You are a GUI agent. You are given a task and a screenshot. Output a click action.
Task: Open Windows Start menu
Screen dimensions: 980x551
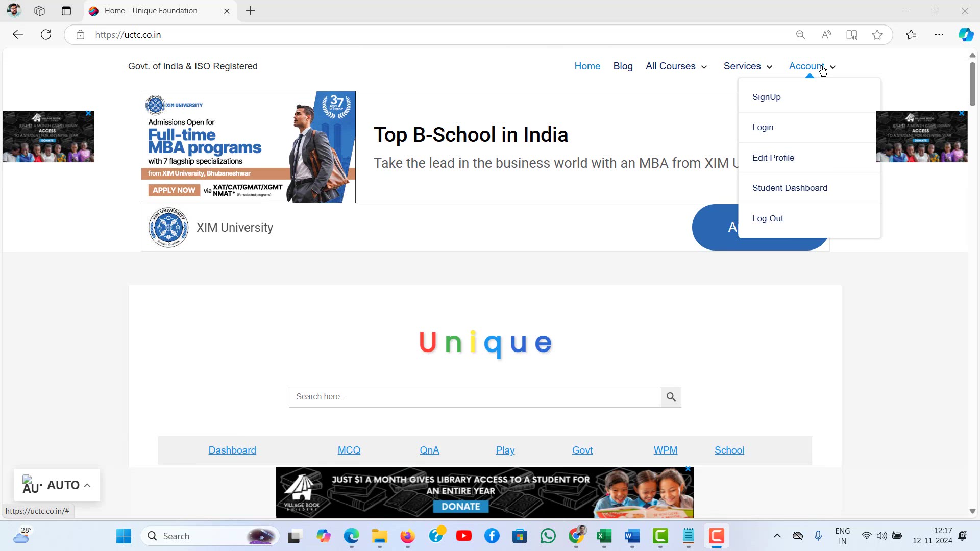tap(124, 536)
